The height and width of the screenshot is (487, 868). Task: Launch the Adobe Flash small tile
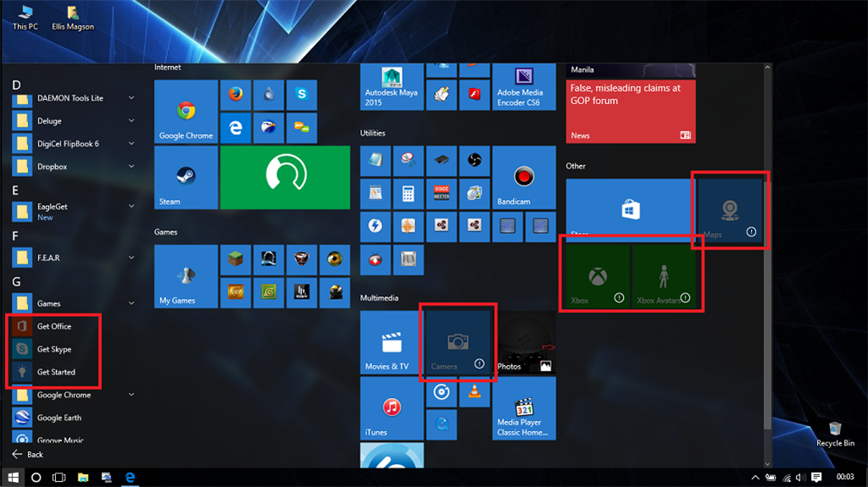(x=475, y=95)
